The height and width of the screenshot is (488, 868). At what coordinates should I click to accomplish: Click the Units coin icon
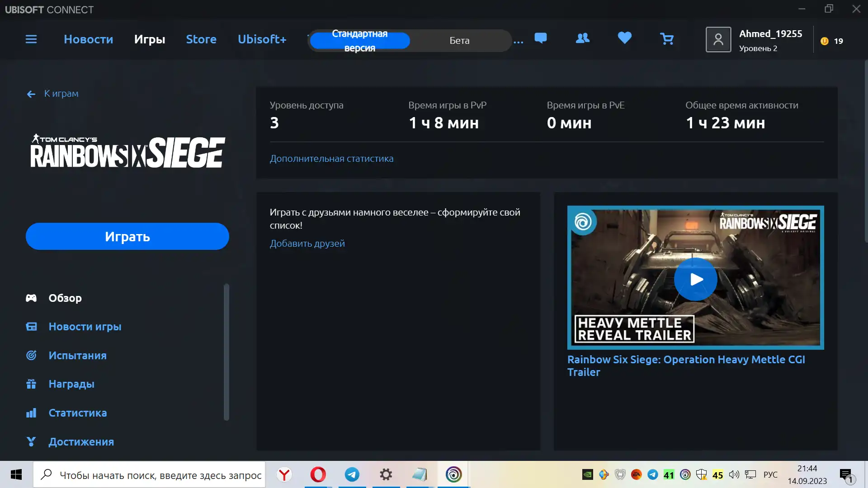825,41
